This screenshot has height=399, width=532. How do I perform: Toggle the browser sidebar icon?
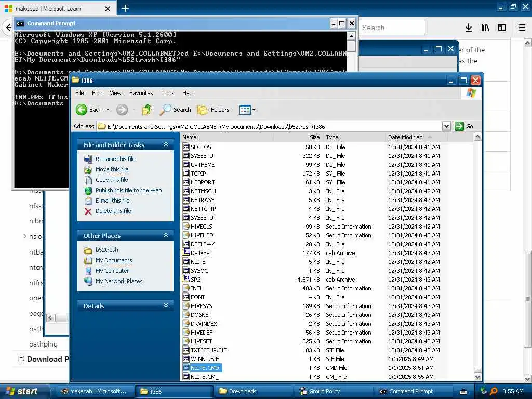tap(502, 28)
